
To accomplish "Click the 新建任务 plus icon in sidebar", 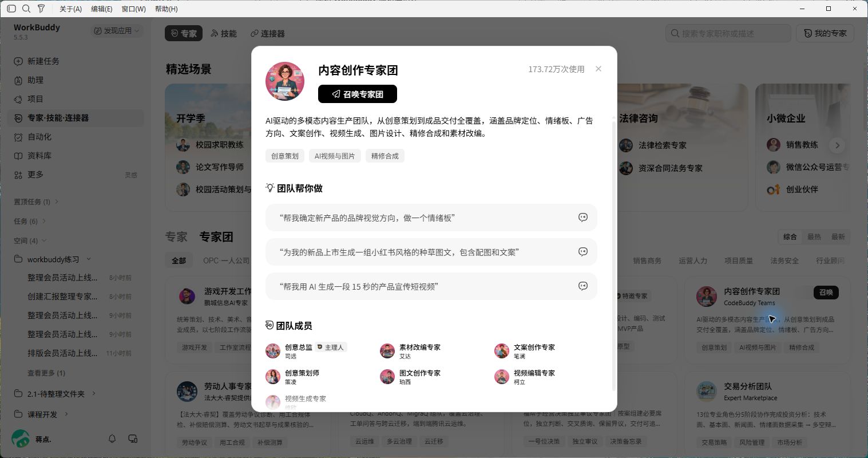I will point(18,61).
